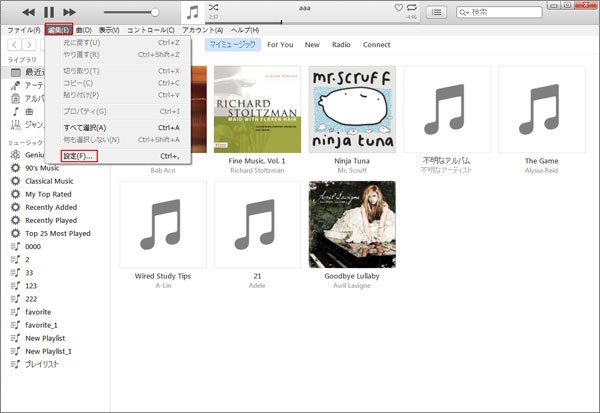This screenshot has height=413, width=600.
Task: Open the Adele 21 album cover
Action: pos(258,224)
